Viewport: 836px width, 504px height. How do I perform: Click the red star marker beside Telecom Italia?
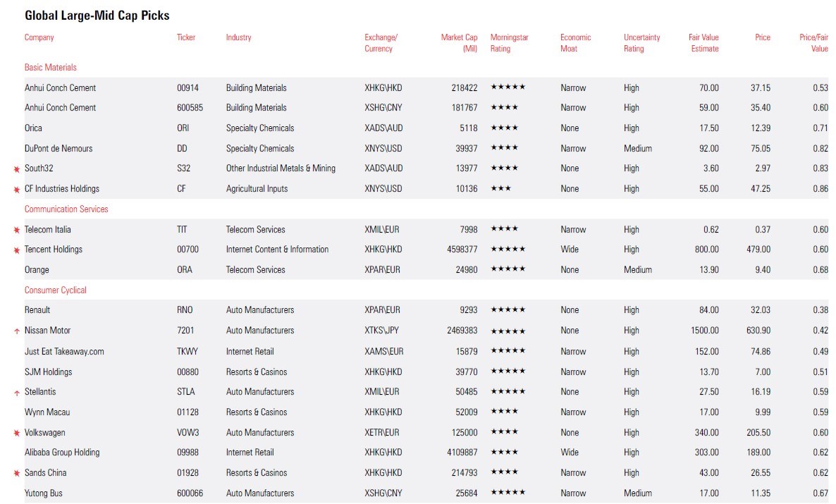coord(17,230)
